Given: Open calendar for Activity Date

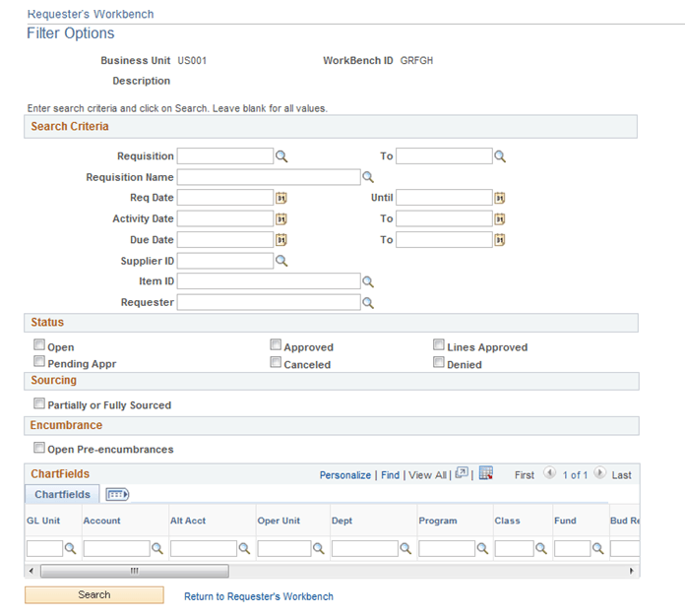Looking at the screenshot, I should tap(281, 218).
